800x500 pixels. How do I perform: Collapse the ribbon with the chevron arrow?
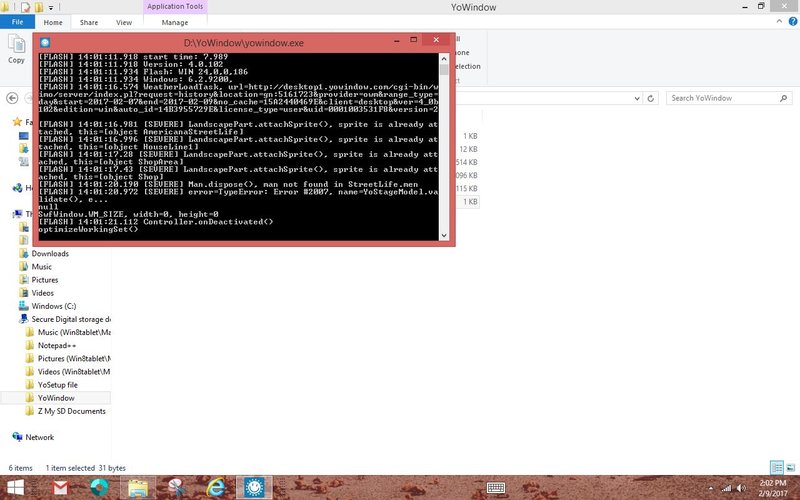click(x=779, y=21)
